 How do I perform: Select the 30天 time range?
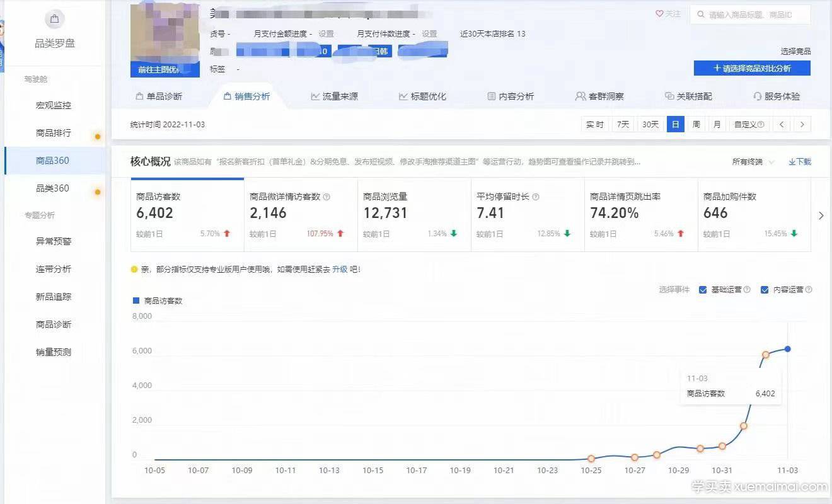pyautogui.click(x=650, y=125)
